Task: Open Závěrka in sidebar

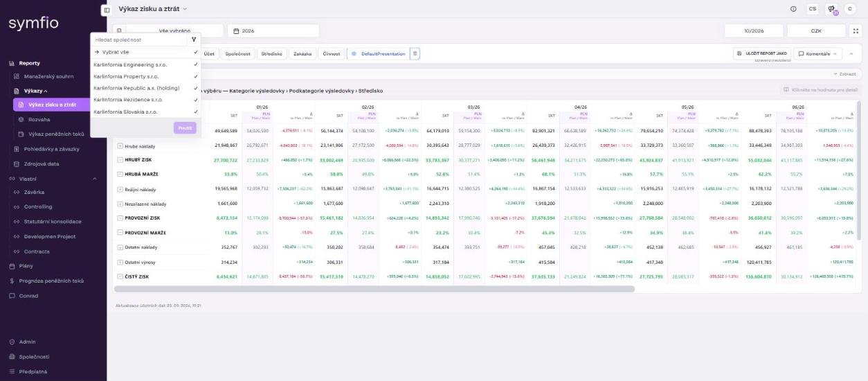Action: pyautogui.click(x=33, y=192)
